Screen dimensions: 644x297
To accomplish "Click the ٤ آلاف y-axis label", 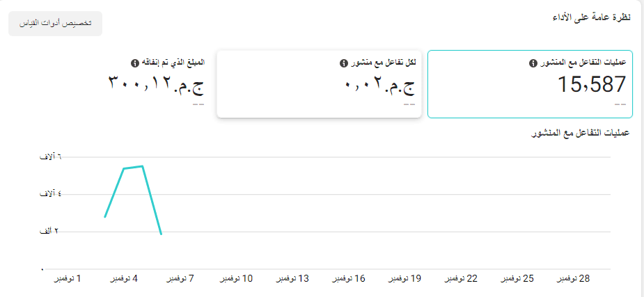I will click(50, 194).
